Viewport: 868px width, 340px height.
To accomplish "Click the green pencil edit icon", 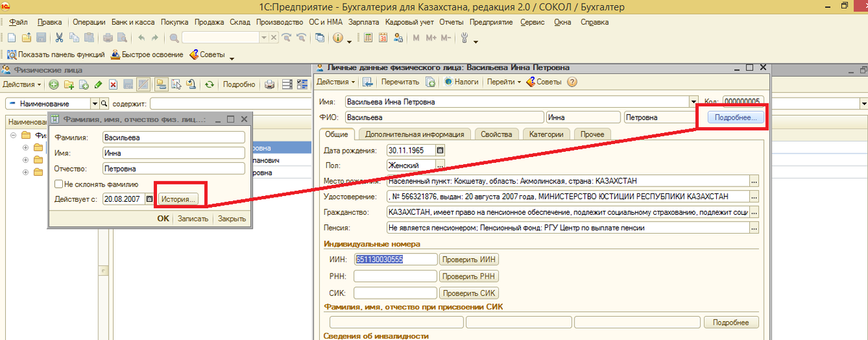I will tap(98, 85).
